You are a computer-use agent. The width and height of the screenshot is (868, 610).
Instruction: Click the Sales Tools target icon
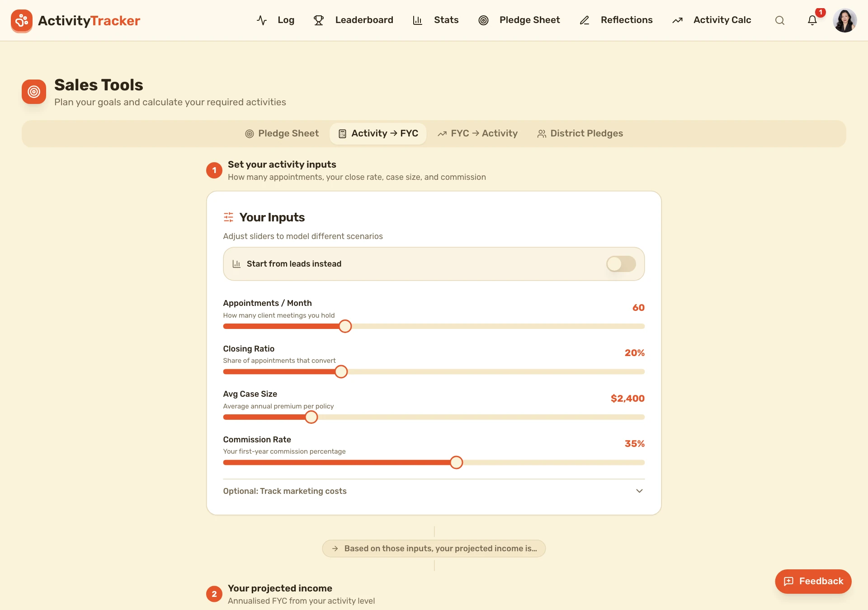[34, 92]
